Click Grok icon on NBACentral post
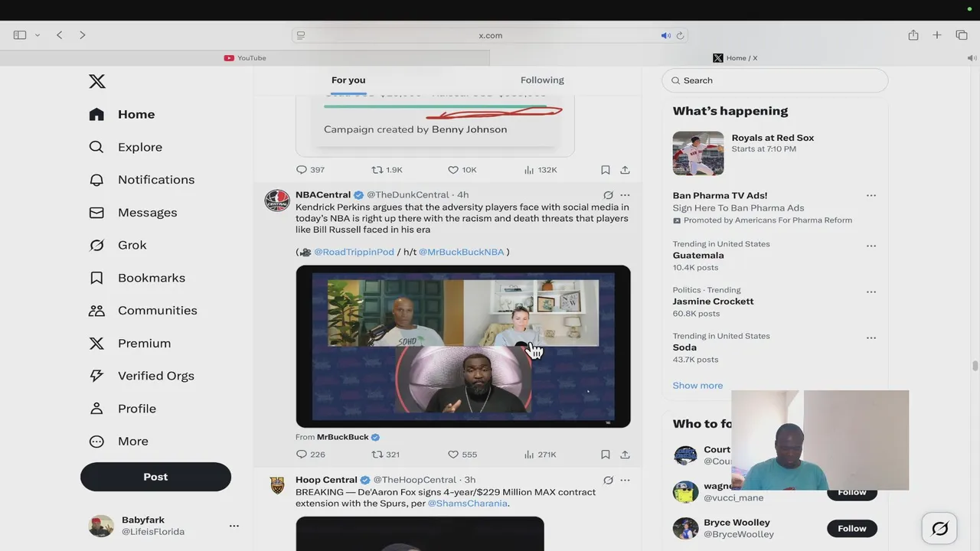Screen dimensions: 980x551 [608, 195]
